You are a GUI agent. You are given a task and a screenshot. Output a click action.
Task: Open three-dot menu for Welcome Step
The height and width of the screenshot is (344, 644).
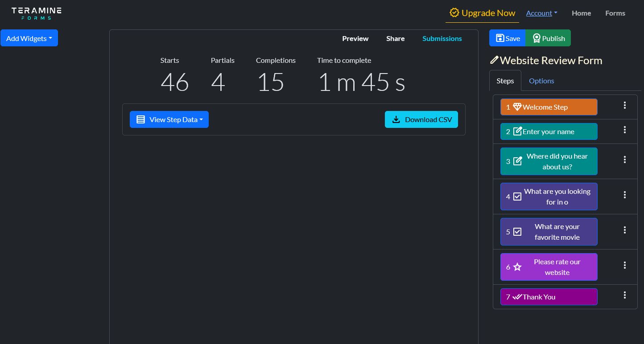(x=624, y=105)
